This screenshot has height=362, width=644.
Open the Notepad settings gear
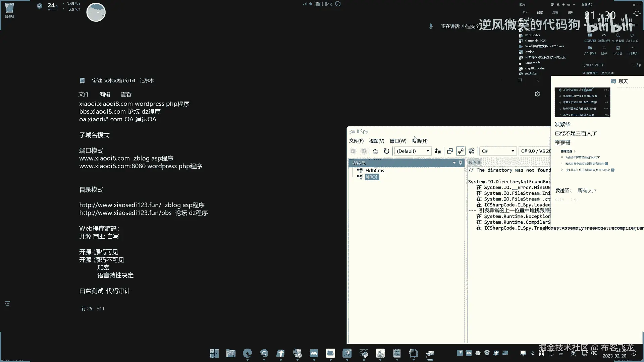[x=537, y=94]
